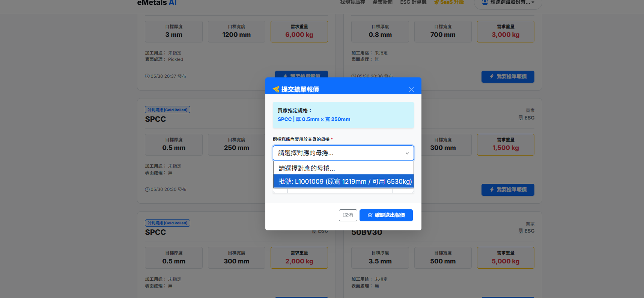Click the 買家指定規格 label
Viewport: 644px width, 298px height.
coord(295,110)
